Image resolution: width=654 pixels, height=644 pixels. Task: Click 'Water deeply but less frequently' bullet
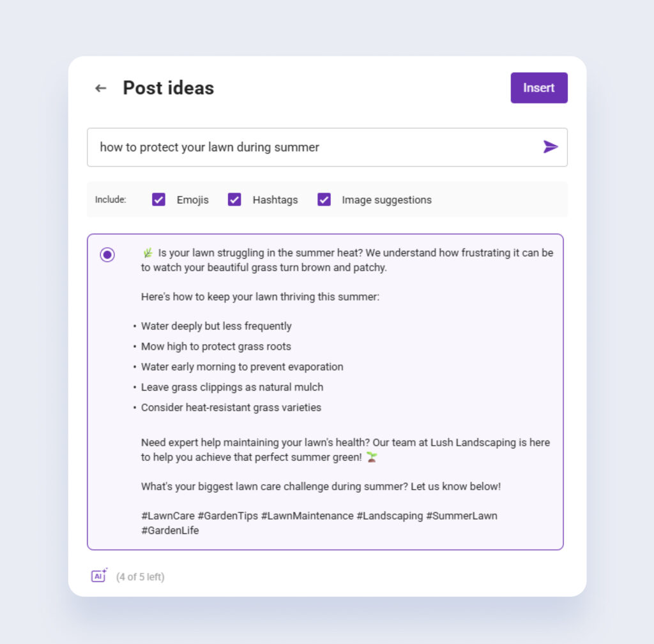tap(216, 326)
